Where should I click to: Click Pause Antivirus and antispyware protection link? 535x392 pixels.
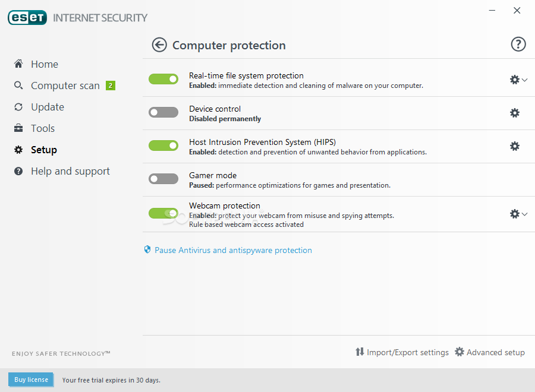coord(234,250)
